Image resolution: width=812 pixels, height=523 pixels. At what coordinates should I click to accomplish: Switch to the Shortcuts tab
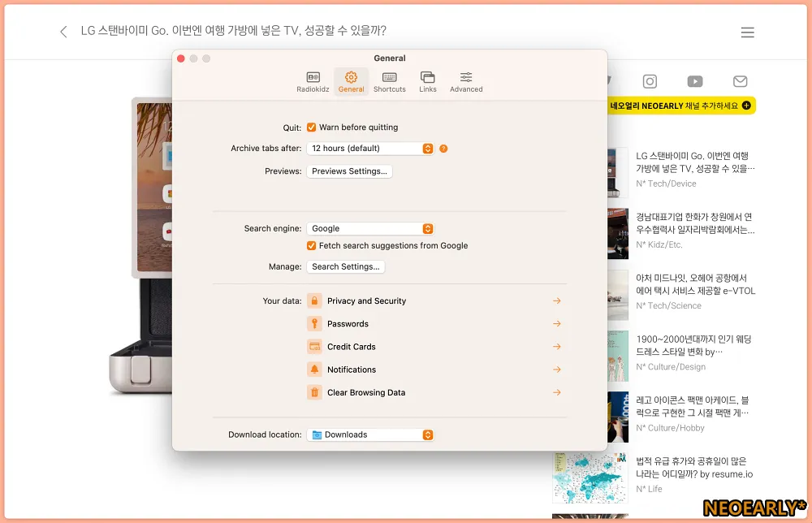point(390,82)
